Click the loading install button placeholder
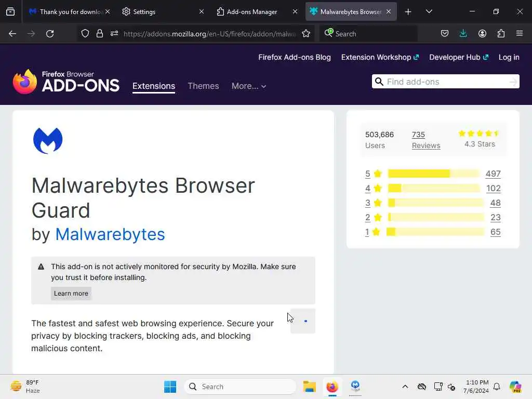Viewport: 532px width, 399px height. [303, 321]
